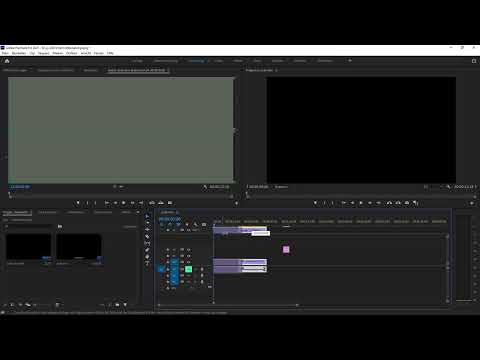Select the second clip thumbnail in Project panel
The image size is (480, 360).
(79, 247)
